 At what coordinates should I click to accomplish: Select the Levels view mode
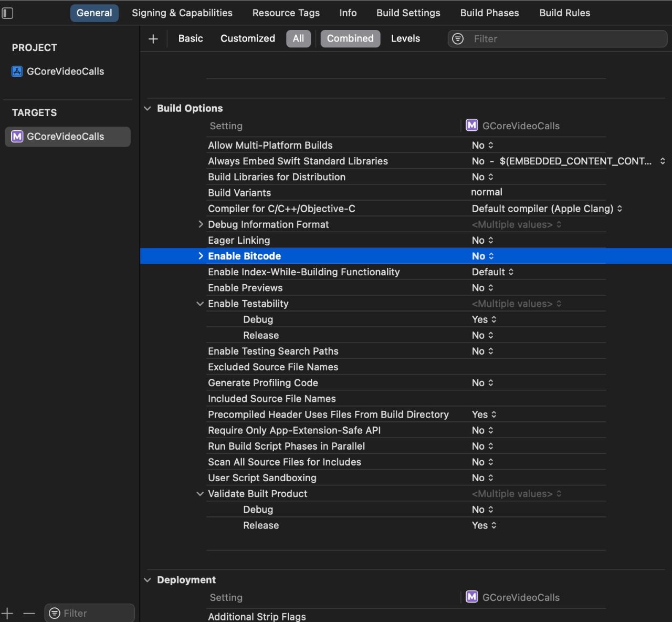point(406,39)
